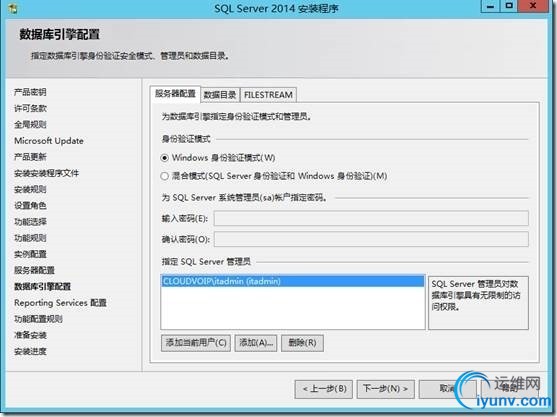
Task: Select Windows 身份验证模式(W) radio button
Action: (x=164, y=158)
